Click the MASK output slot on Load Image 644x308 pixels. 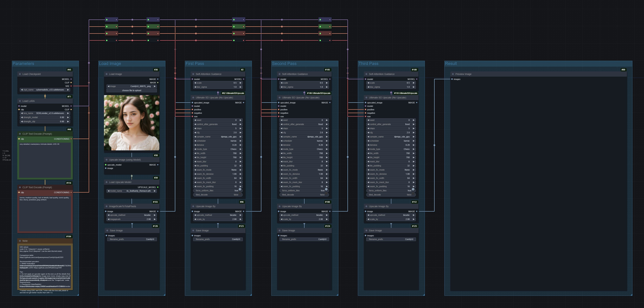(158, 83)
